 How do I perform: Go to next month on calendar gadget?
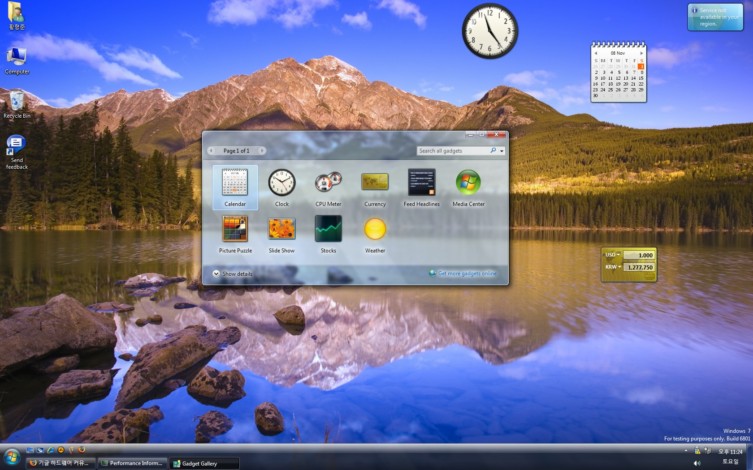point(641,53)
